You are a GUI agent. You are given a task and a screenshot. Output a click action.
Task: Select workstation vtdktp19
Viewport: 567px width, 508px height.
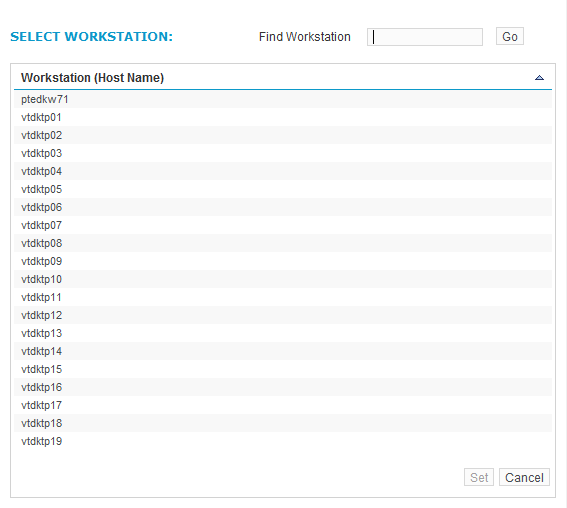(x=283, y=441)
